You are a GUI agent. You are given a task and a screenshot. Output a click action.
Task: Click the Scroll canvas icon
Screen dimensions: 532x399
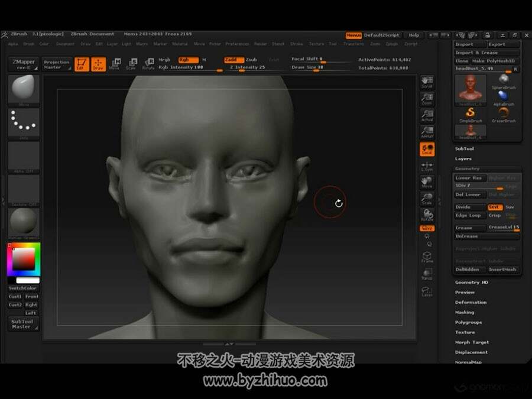coord(427,82)
